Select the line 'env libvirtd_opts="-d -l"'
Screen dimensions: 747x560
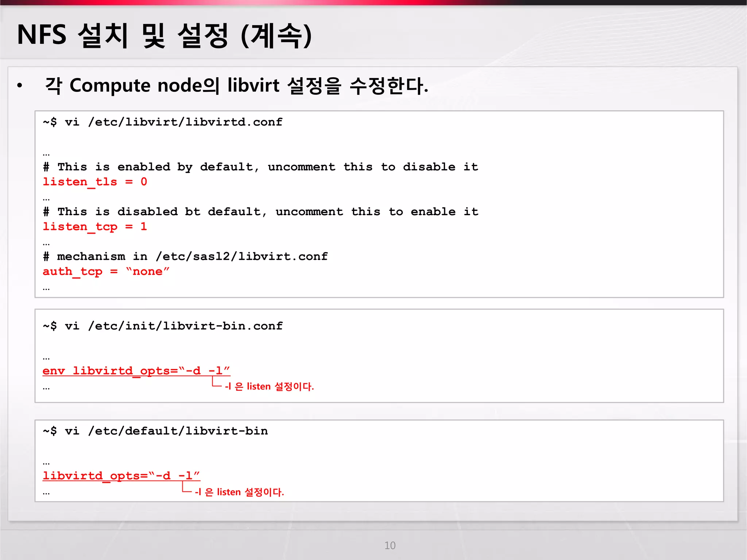136,371
